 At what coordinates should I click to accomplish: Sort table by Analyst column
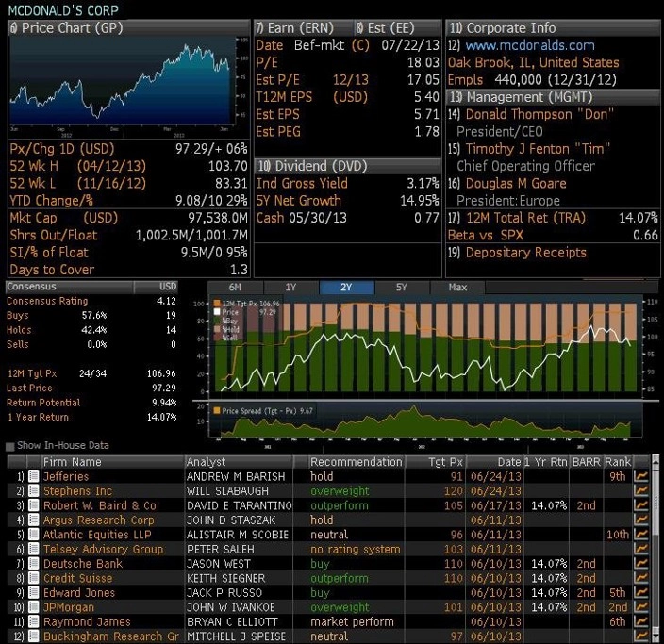pos(239,462)
